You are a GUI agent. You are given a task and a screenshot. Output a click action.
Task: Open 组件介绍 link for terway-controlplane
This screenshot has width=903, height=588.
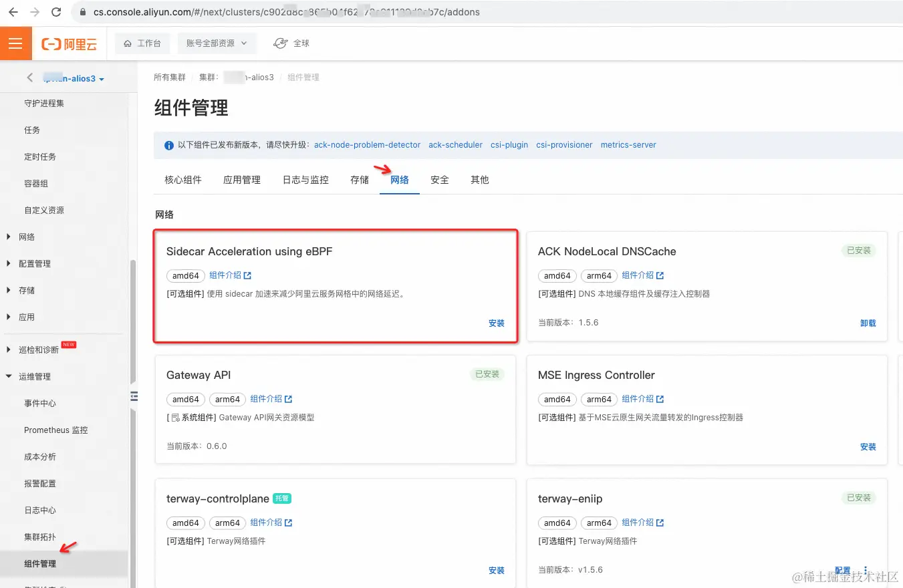click(x=271, y=523)
